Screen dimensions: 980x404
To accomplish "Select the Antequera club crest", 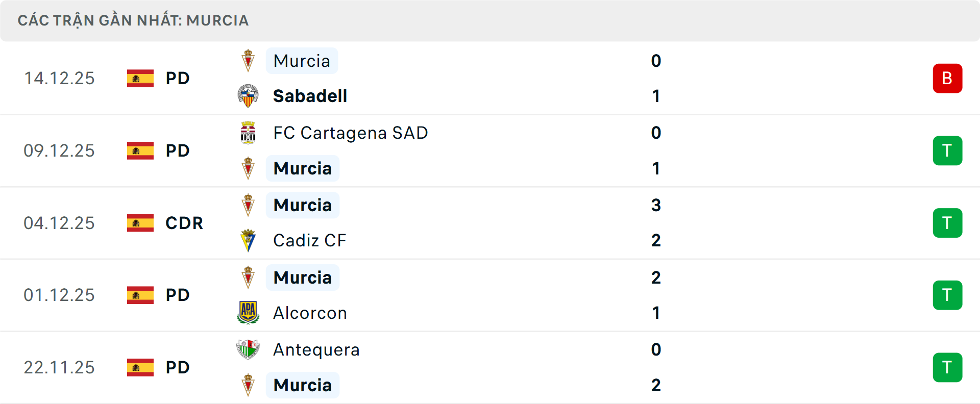I will click(249, 348).
